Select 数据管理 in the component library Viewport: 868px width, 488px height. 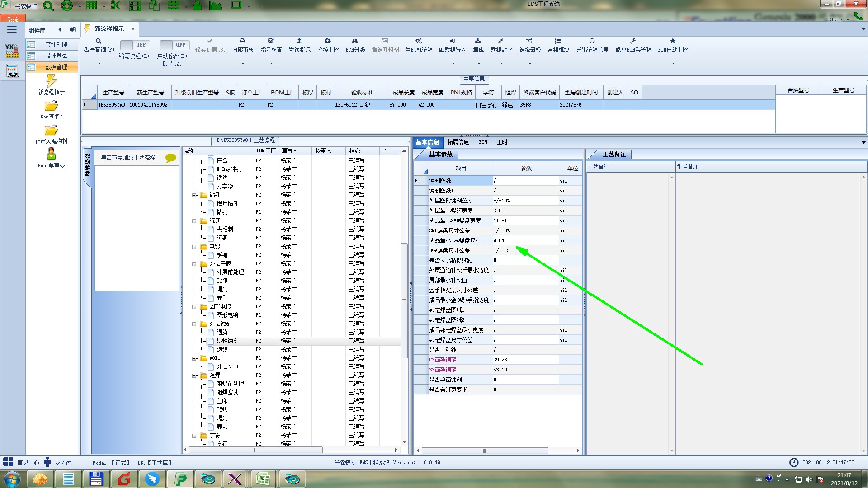pos(56,67)
